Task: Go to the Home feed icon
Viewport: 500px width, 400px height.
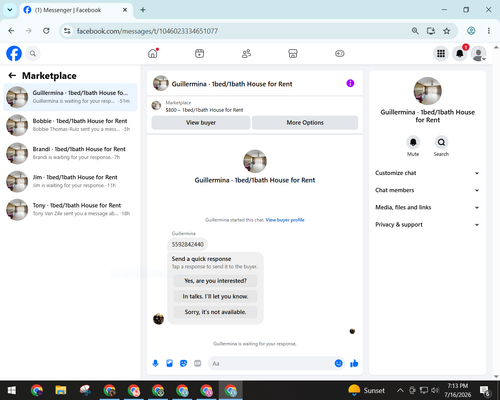Action: pos(153,53)
